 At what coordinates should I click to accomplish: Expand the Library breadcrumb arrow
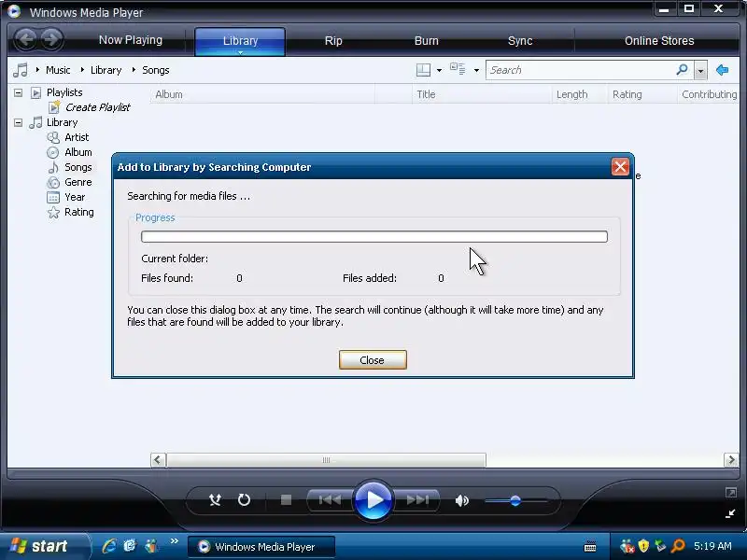coord(82,70)
